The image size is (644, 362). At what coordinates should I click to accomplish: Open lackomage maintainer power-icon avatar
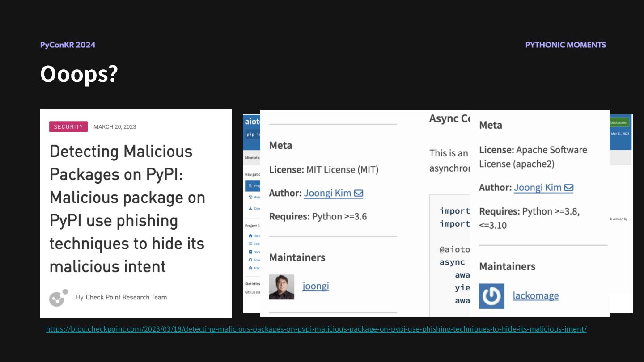click(491, 296)
